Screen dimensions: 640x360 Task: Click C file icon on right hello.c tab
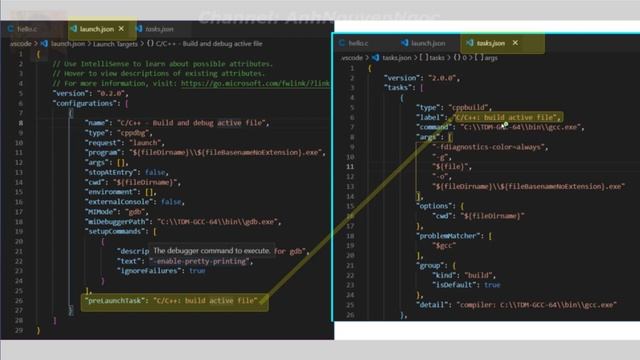click(x=342, y=43)
